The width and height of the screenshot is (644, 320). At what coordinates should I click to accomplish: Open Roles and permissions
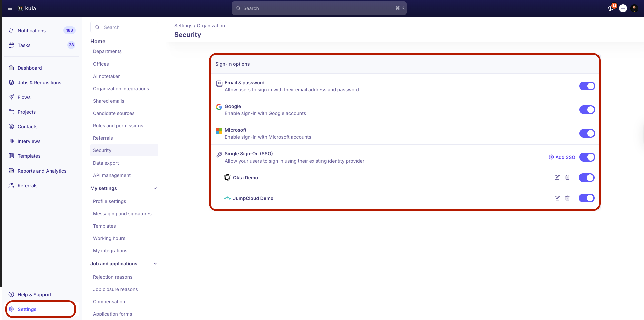(118, 126)
